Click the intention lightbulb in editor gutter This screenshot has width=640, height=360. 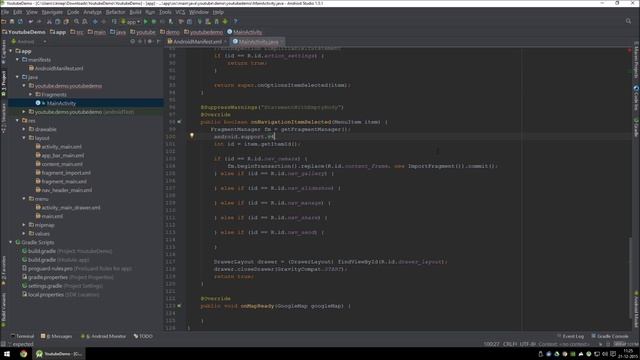(x=192, y=136)
